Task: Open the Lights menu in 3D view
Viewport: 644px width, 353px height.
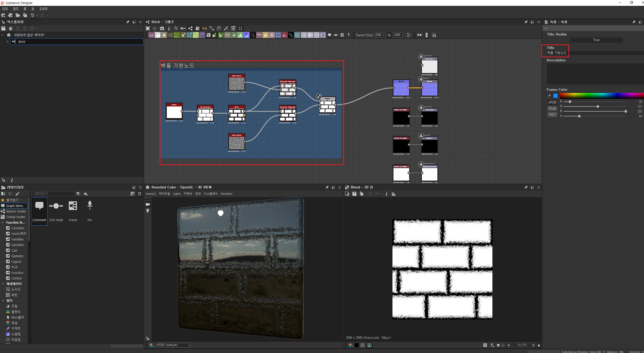Action: (x=177, y=194)
